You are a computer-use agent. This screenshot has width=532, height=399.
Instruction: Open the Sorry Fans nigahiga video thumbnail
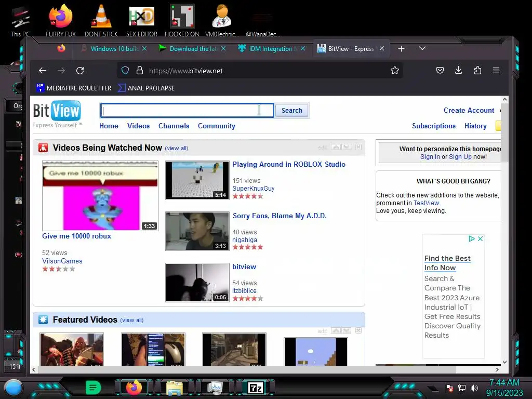197,231
